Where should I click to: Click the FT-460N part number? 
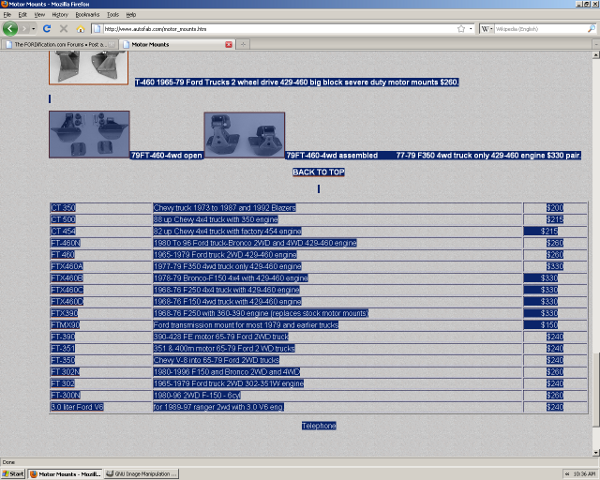point(65,243)
